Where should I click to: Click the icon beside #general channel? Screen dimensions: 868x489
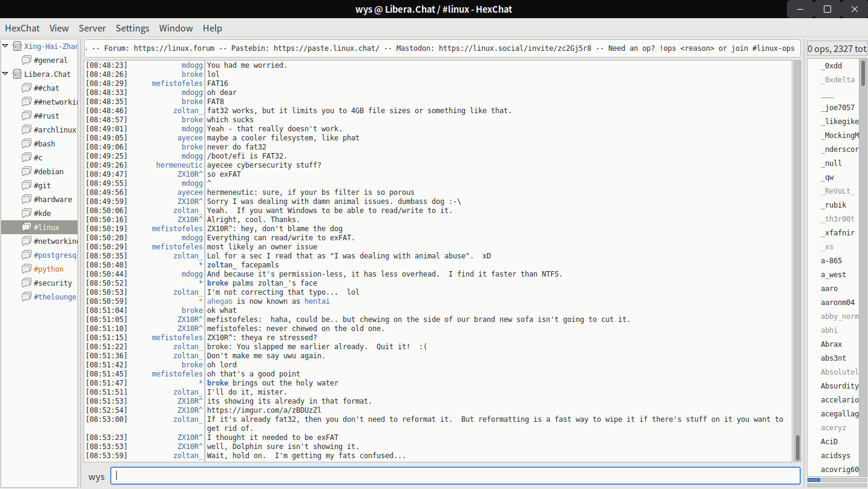(x=26, y=60)
